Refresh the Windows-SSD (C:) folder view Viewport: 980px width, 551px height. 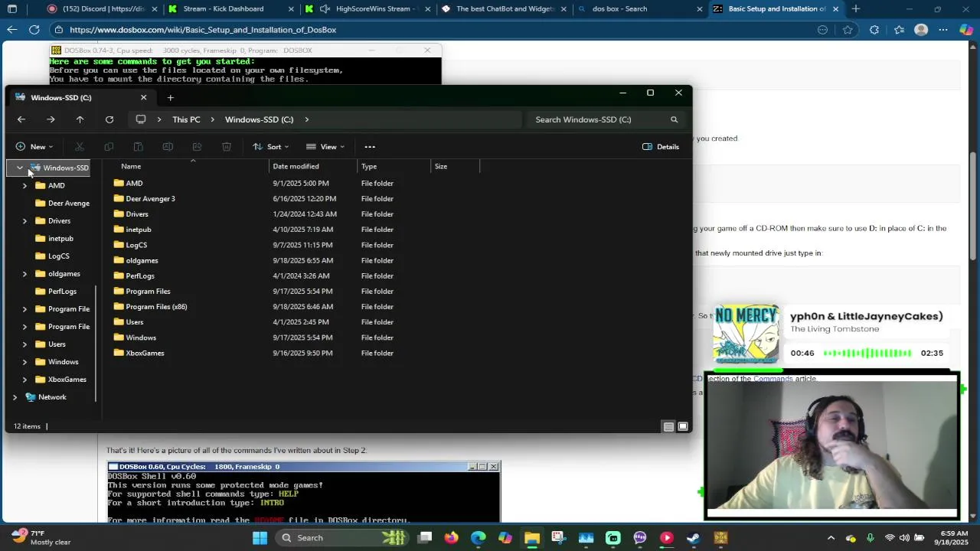coord(109,119)
